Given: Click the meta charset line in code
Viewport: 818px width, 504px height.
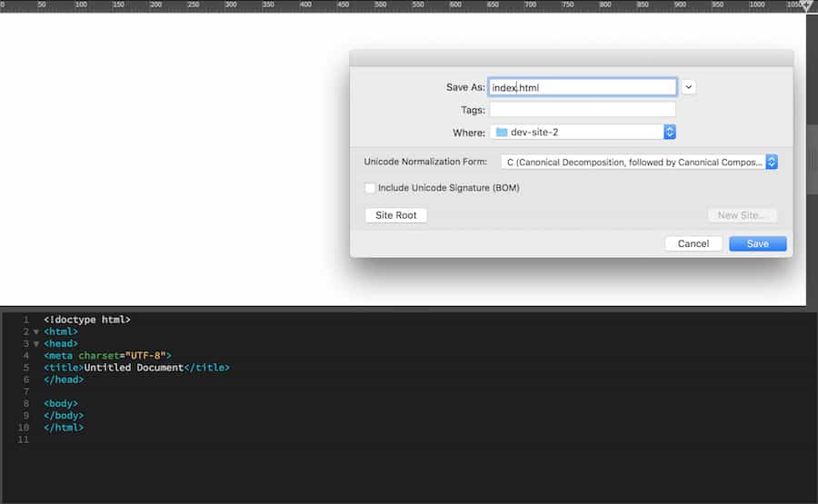Looking at the screenshot, I should coord(107,356).
